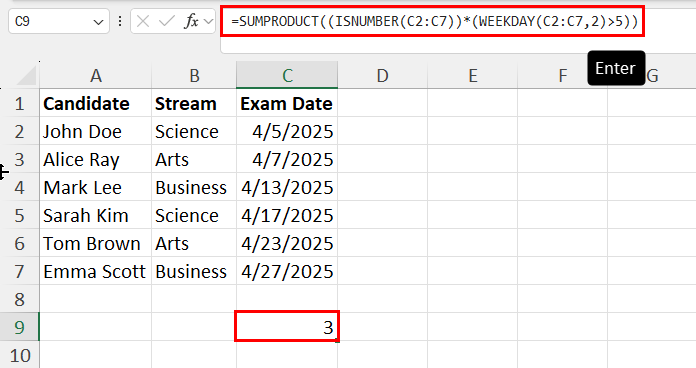This screenshot has height=368, width=696.
Task: Select row 5 header
Action: [x=20, y=215]
